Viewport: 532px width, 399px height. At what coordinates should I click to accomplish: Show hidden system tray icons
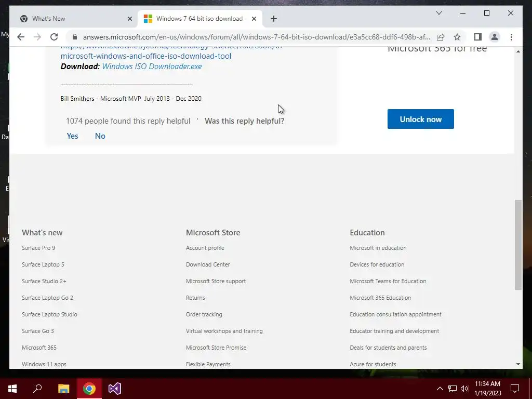pyautogui.click(x=440, y=389)
